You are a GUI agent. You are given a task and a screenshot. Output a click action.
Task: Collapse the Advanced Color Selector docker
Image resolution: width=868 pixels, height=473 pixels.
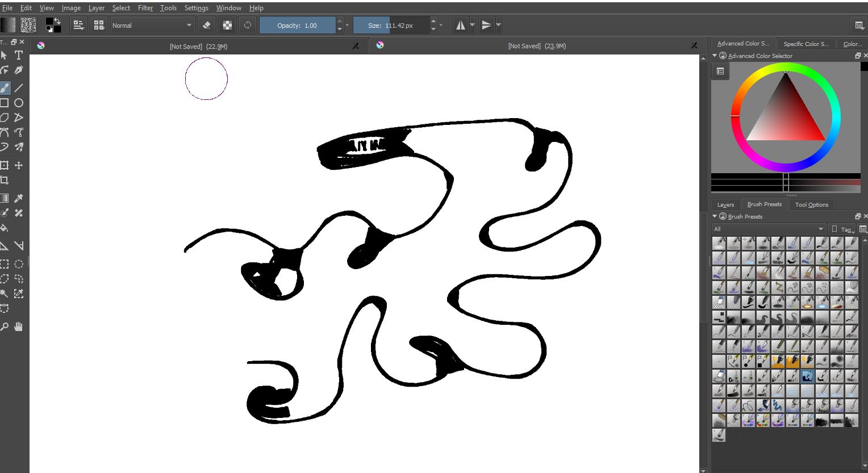tap(715, 56)
